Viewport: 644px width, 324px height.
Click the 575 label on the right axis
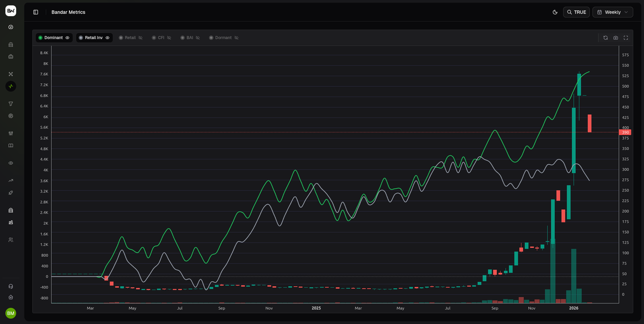pyautogui.click(x=625, y=55)
